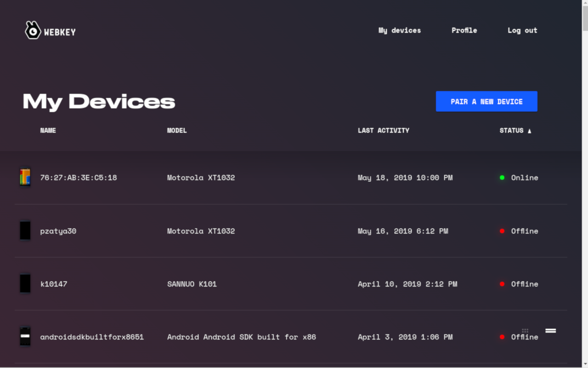Click the Webkey logo icon
This screenshot has height=368, width=588.
click(x=33, y=30)
